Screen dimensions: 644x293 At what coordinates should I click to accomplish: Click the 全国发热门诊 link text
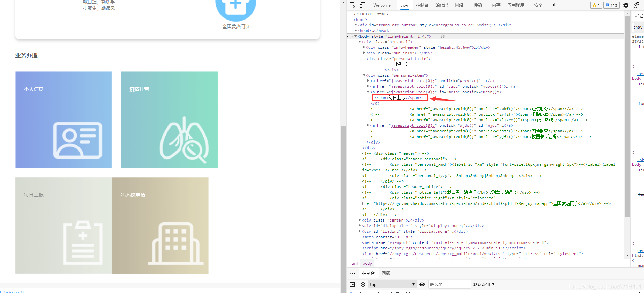236,26
